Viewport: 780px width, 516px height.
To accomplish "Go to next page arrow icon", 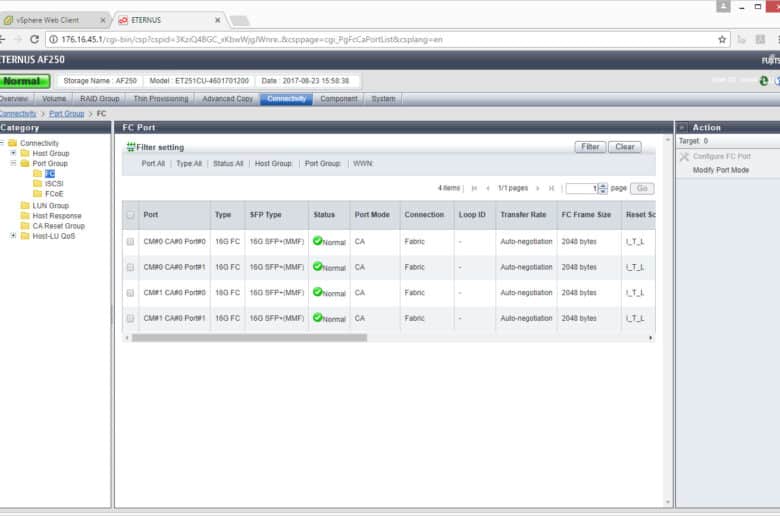I will 537,188.
